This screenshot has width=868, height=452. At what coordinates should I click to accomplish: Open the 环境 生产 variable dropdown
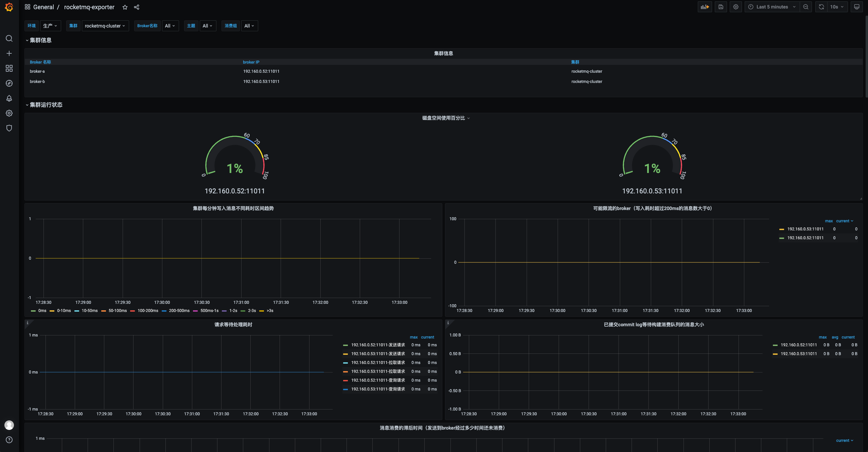50,26
